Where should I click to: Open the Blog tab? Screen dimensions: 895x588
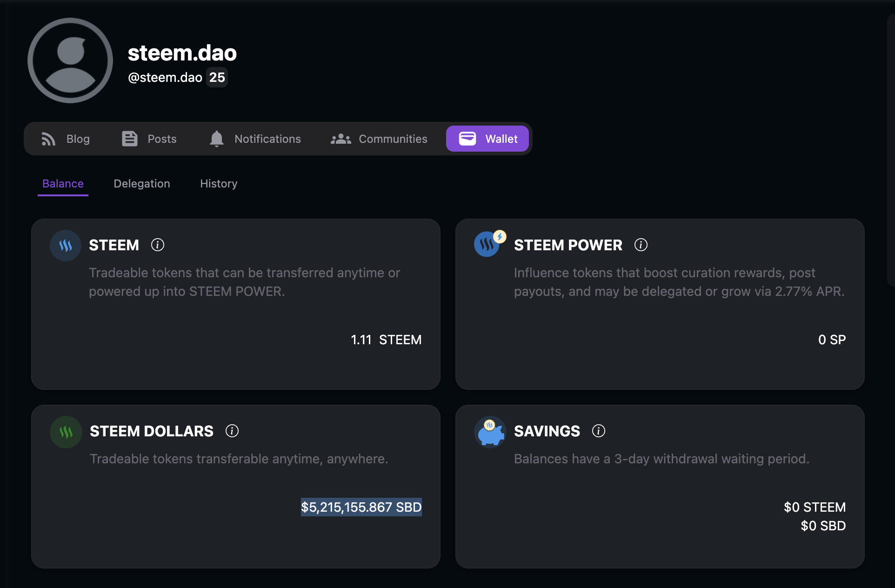(x=66, y=139)
